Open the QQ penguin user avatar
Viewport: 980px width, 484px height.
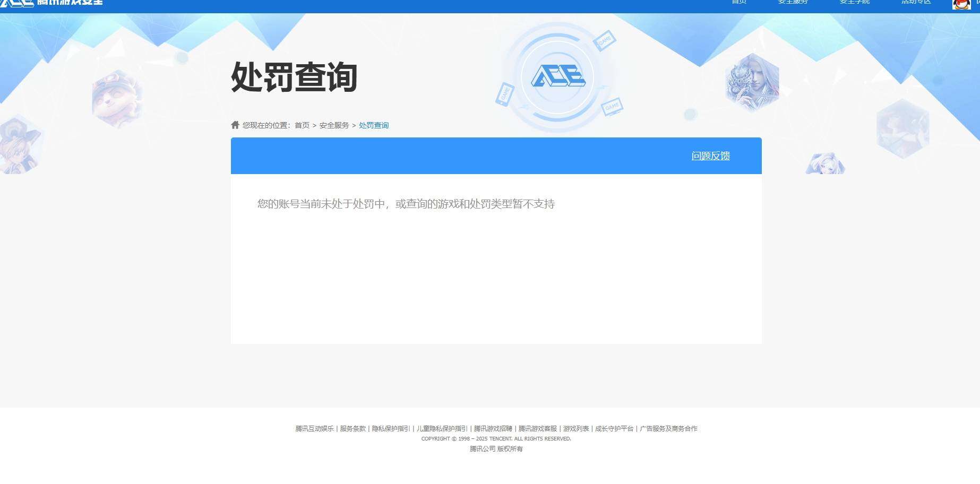click(961, 4)
